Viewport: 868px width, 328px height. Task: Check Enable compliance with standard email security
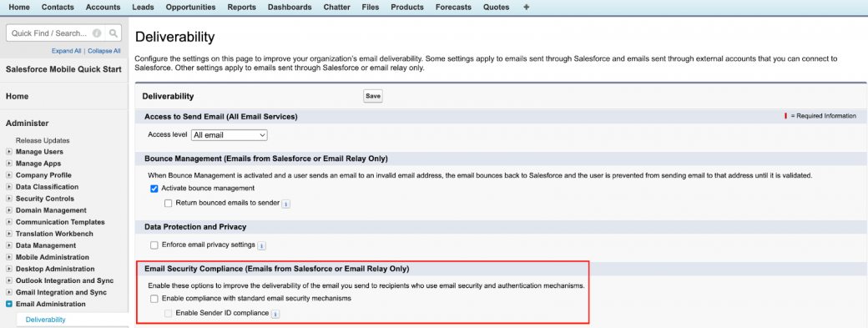tap(154, 299)
